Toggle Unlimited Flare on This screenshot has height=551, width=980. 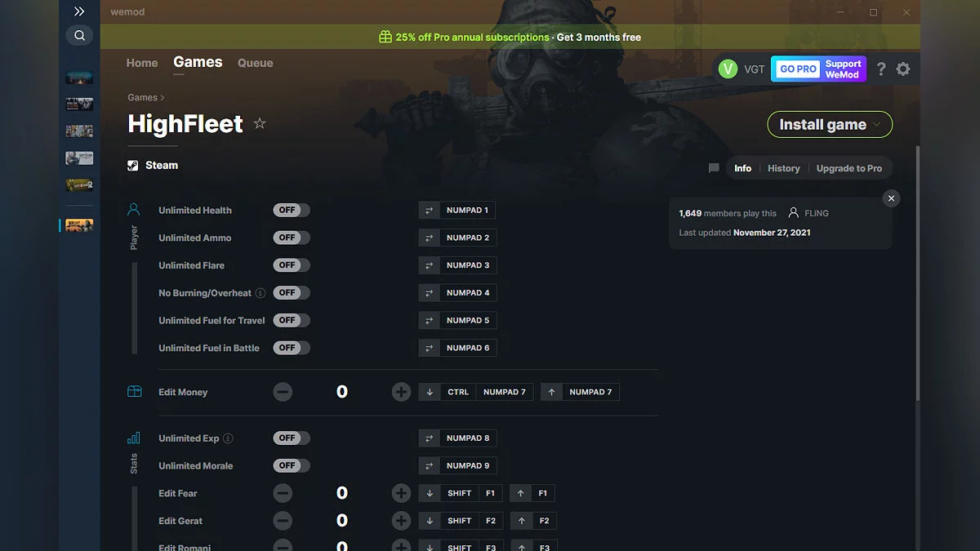tap(292, 265)
